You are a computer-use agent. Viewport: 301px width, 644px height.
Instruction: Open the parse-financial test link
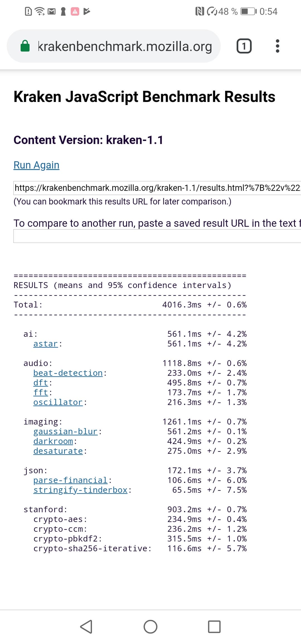[71, 480]
